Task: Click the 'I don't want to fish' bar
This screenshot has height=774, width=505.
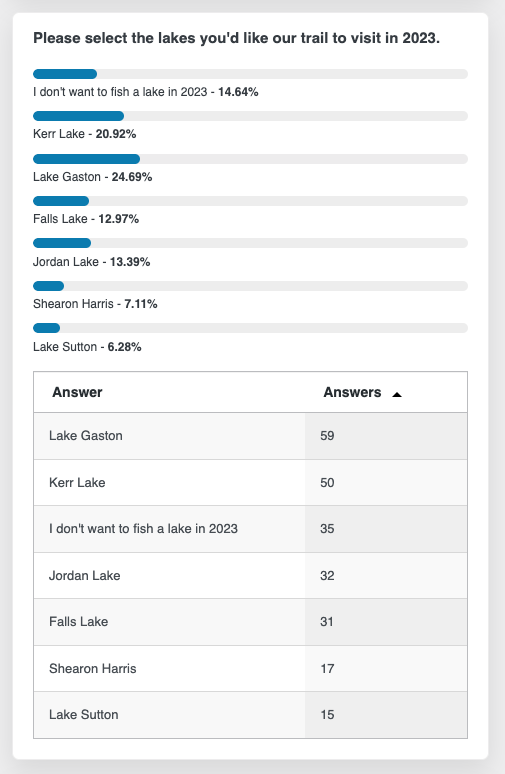Action: (250, 74)
